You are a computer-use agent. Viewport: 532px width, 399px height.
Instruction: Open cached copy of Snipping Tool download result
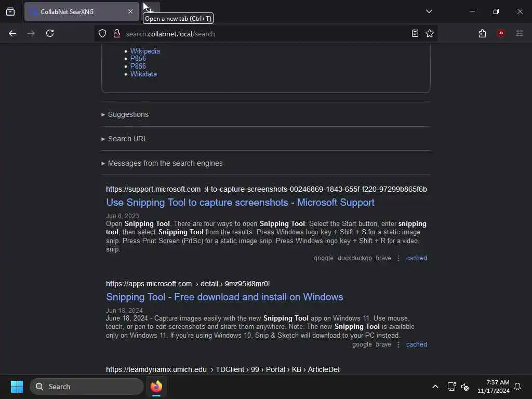pos(417,344)
